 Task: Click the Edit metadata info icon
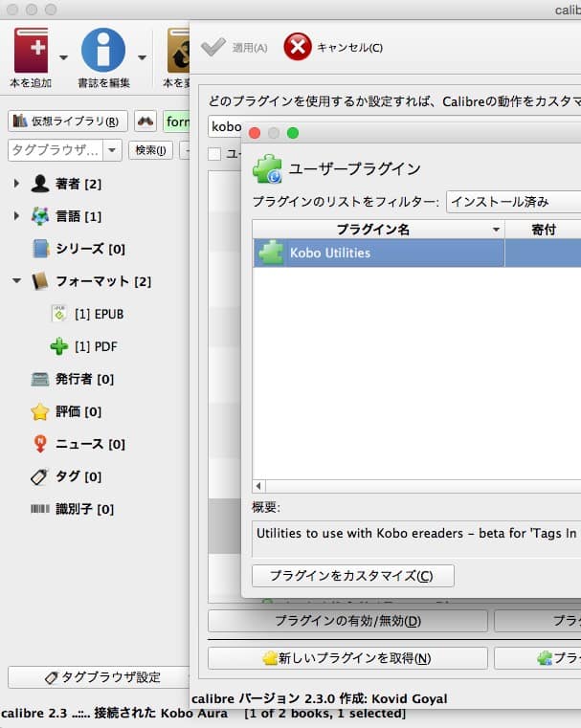[x=103, y=50]
